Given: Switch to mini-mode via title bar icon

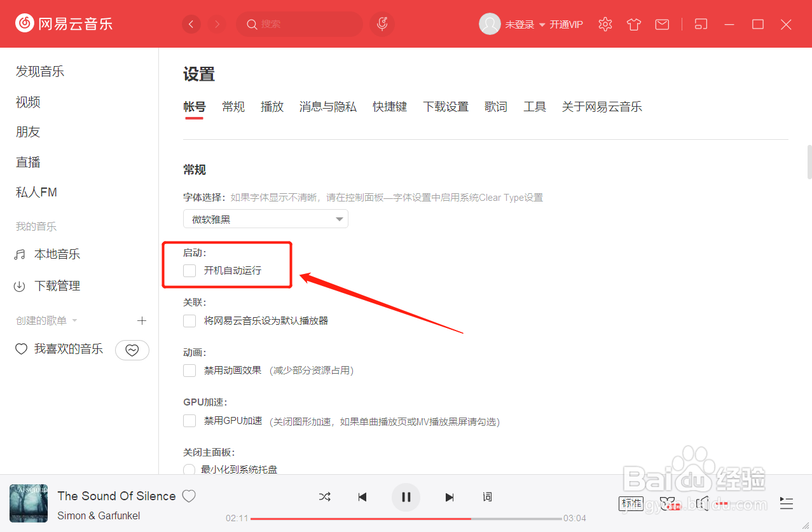Looking at the screenshot, I should coord(701,24).
